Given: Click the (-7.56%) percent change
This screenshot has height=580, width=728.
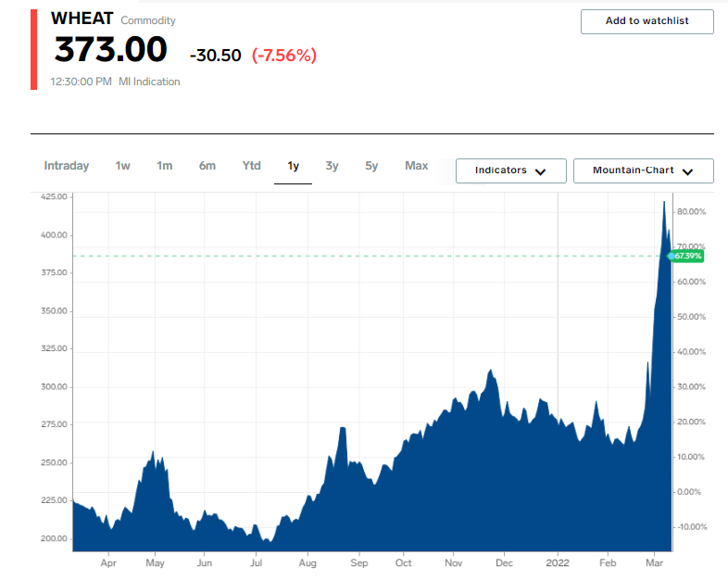Looking at the screenshot, I should pyautogui.click(x=284, y=56).
